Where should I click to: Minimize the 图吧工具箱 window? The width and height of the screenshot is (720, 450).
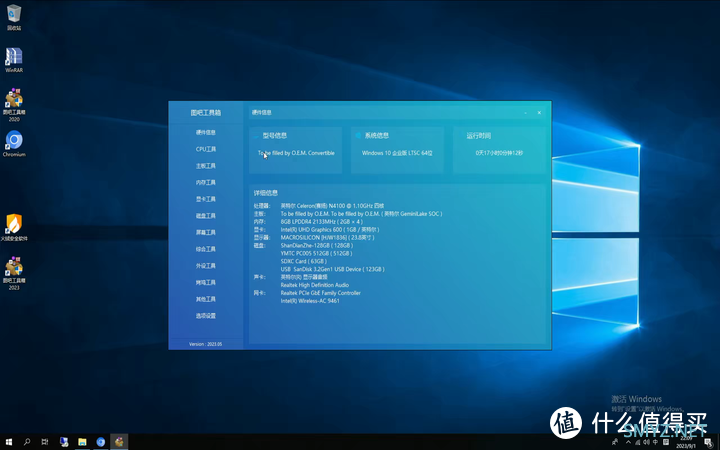pos(526,112)
